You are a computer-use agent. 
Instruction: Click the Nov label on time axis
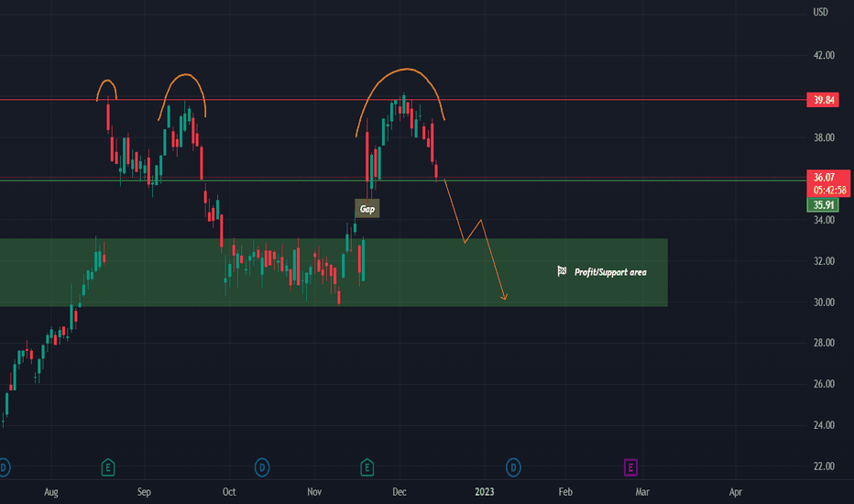pyautogui.click(x=314, y=492)
